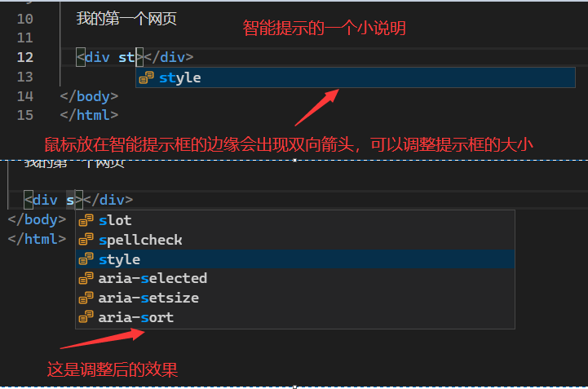Click the icon beside aria-selected suggestion
The image size is (588, 389).
point(86,278)
